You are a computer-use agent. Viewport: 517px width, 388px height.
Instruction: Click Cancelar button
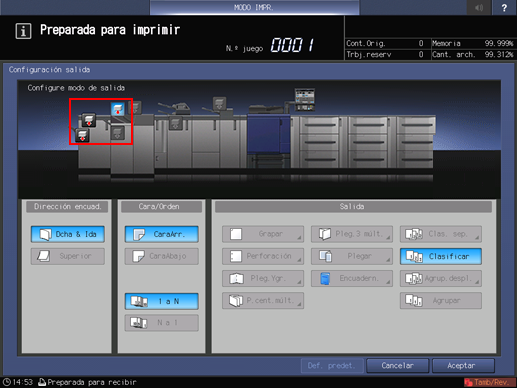397,366
